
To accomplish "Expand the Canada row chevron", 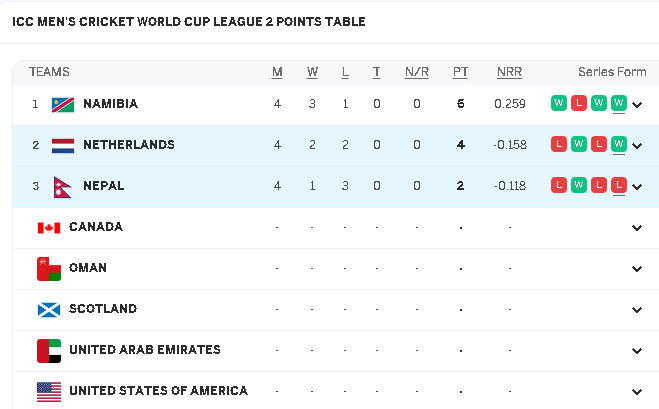I will pyautogui.click(x=637, y=228).
